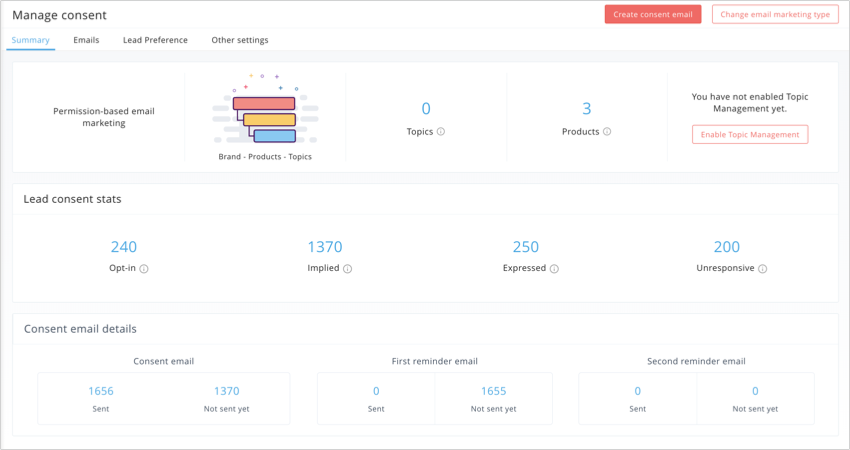Switch to the Emails tab
The height and width of the screenshot is (450, 850).
pyautogui.click(x=86, y=40)
